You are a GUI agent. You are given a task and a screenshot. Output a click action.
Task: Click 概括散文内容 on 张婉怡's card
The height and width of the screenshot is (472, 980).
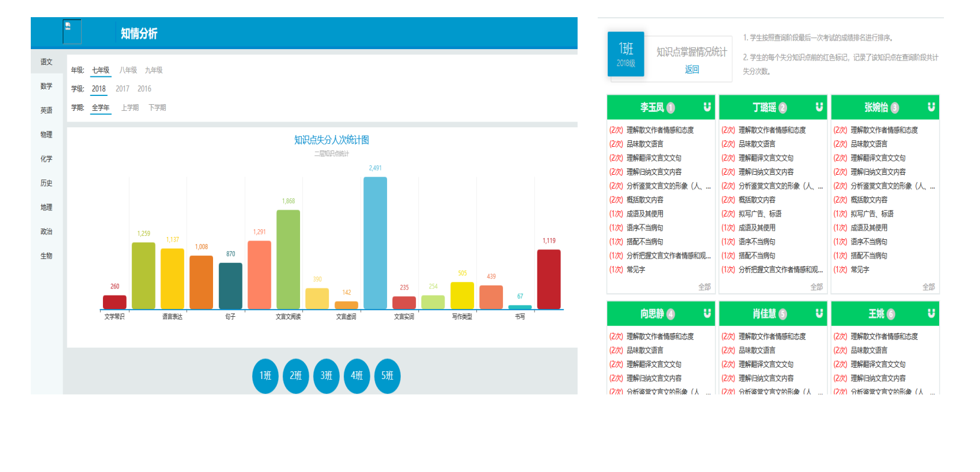tap(869, 200)
